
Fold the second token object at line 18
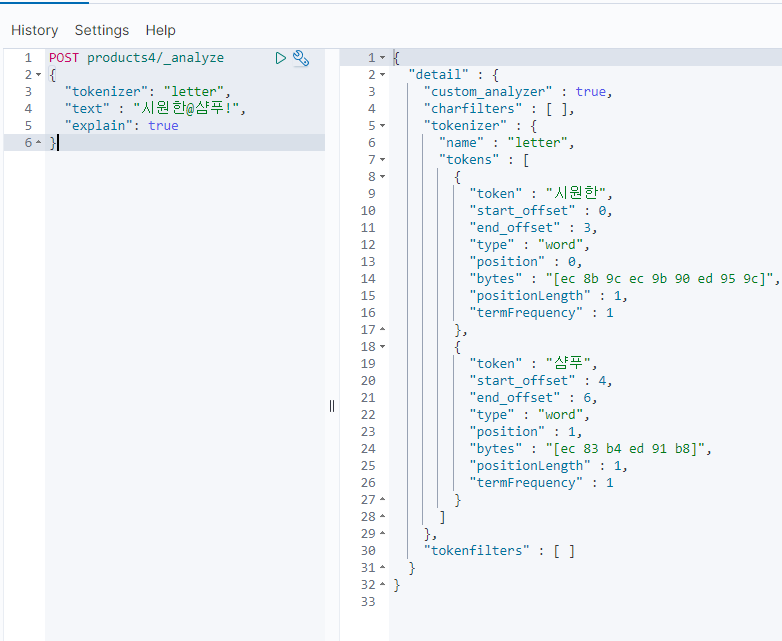(x=382, y=347)
